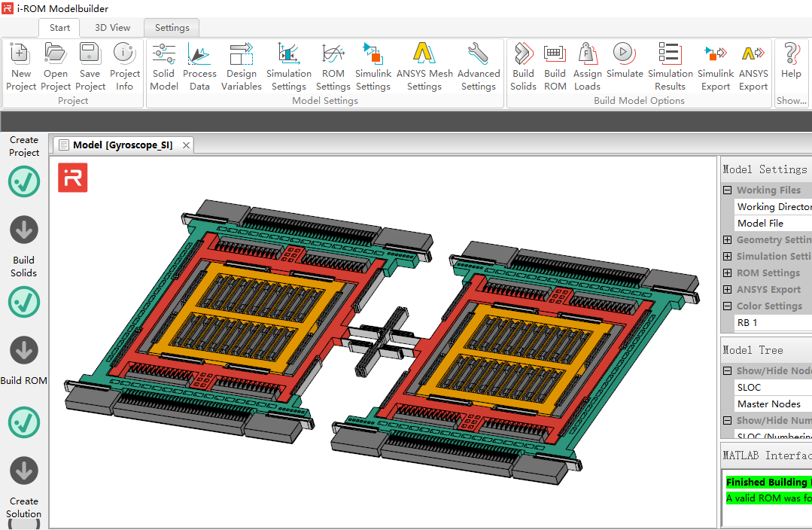Switch to the Settings tab

coord(172,27)
